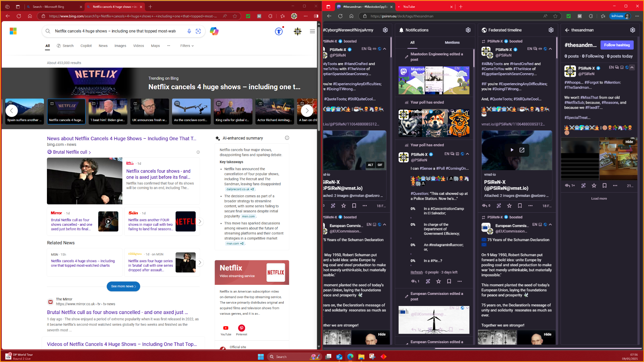Open AI-enhanced summary info icon
Viewport: 644px width, 362px height.
point(287,138)
